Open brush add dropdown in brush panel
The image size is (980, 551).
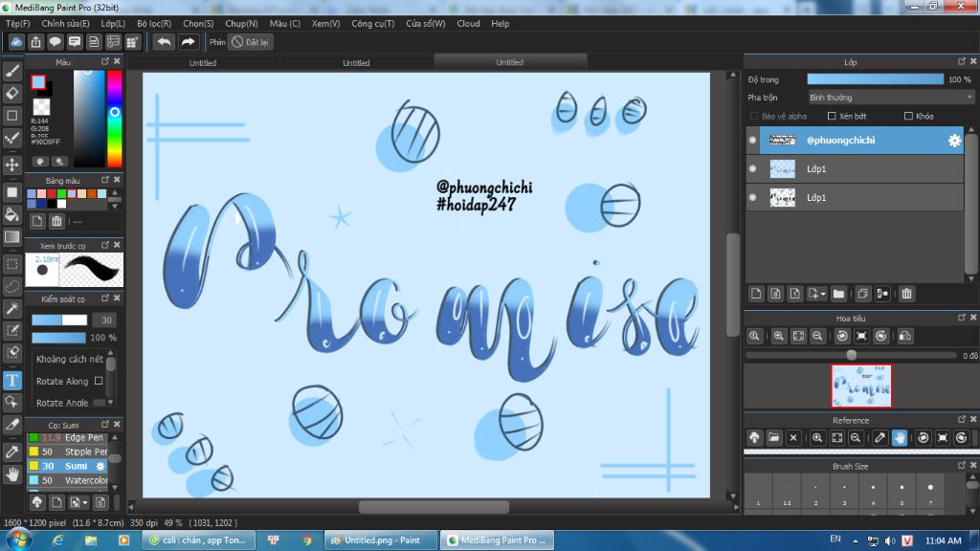coord(85,502)
